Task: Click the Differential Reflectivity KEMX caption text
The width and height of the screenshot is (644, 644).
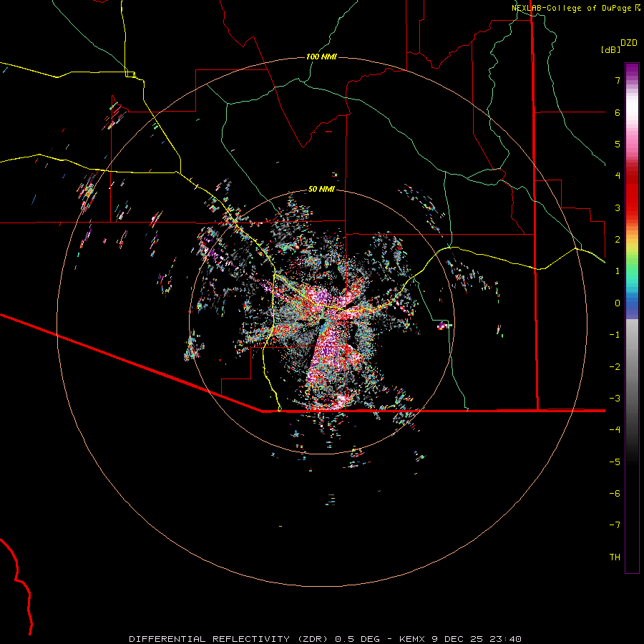Action: click(326, 639)
